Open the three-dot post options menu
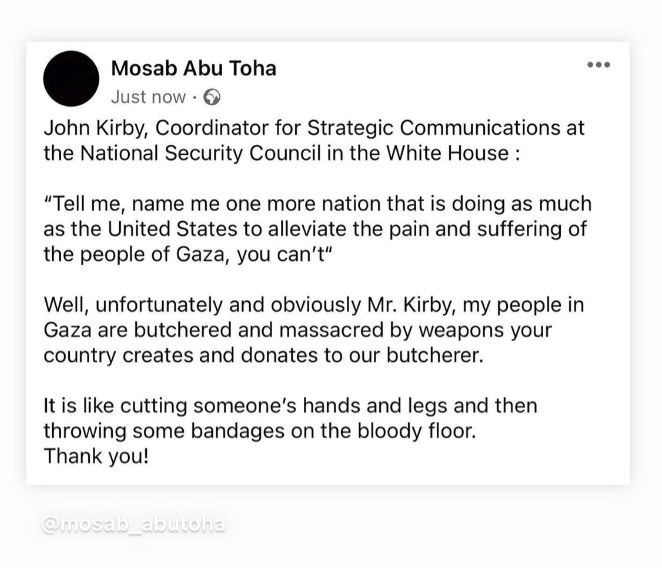The height and width of the screenshot is (568, 662). pyautogui.click(x=598, y=66)
